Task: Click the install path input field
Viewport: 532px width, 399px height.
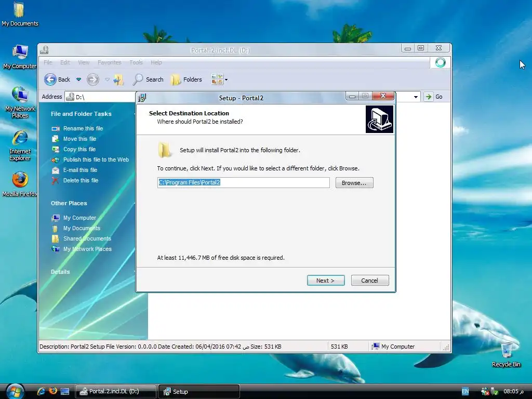Action: (x=243, y=182)
